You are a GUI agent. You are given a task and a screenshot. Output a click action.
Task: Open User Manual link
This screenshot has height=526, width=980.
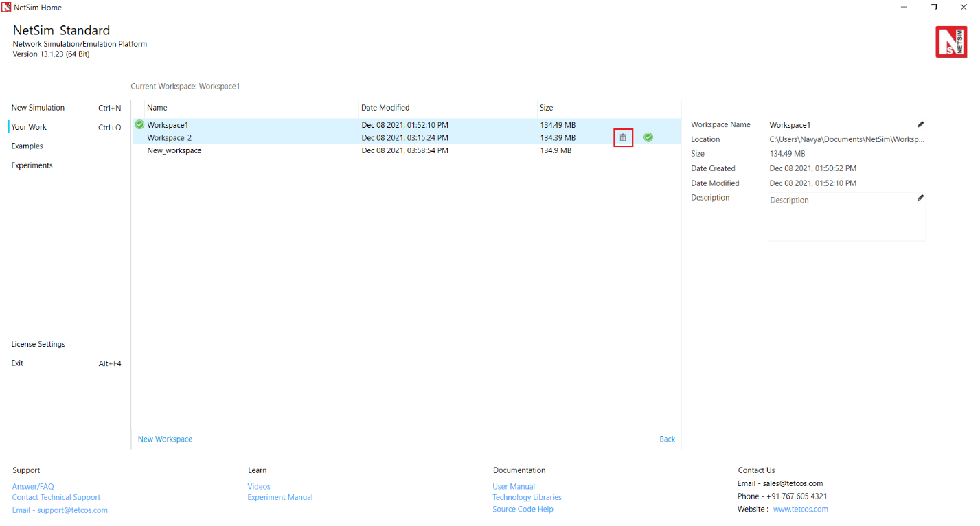pos(514,486)
